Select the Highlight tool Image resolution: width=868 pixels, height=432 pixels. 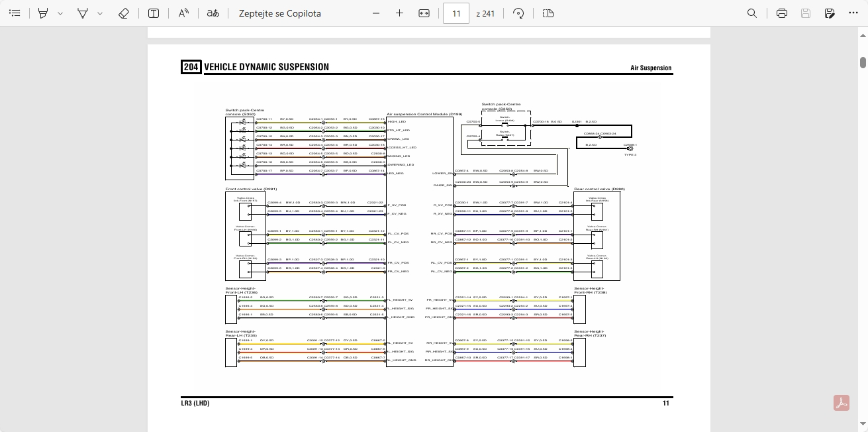pyautogui.click(x=43, y=13)
